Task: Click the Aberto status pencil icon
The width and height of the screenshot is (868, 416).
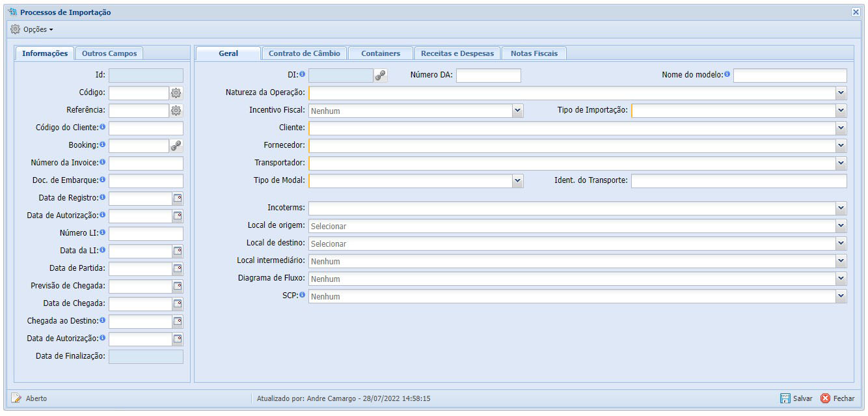Action: click(16, 398)
